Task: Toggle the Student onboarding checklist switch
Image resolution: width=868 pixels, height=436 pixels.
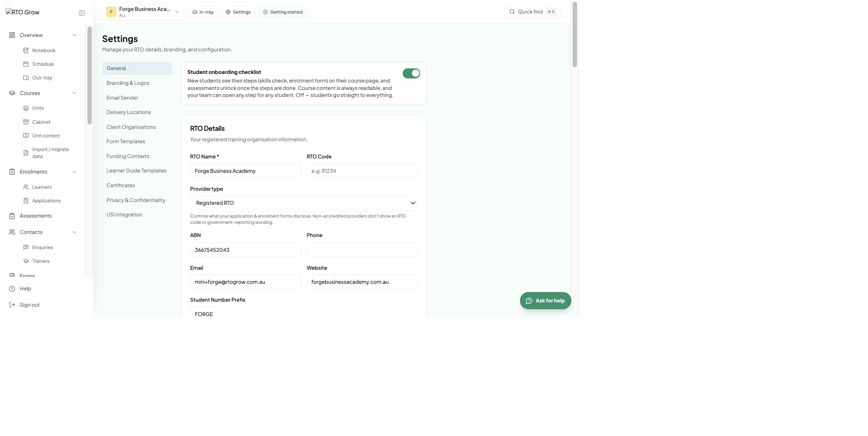Action: coord(411,74)
